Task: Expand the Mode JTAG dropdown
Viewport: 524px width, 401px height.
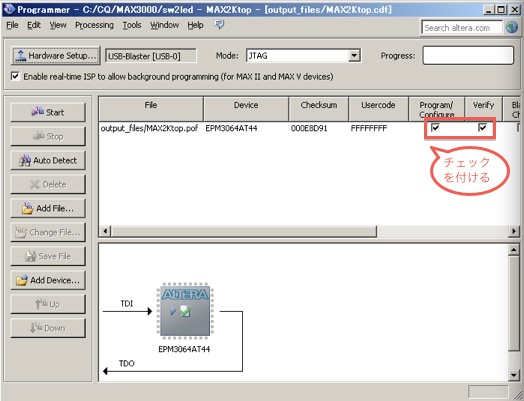Action: [354, 55]
